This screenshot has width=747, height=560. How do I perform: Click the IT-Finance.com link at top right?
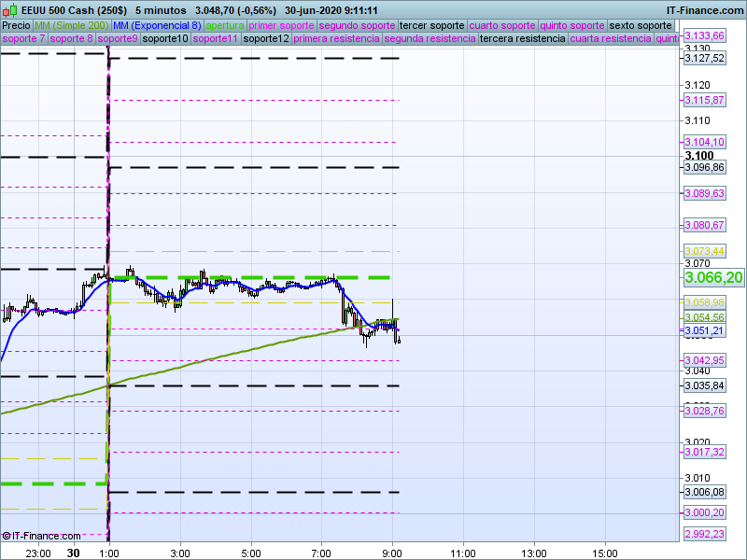click(x=705, y=10)
